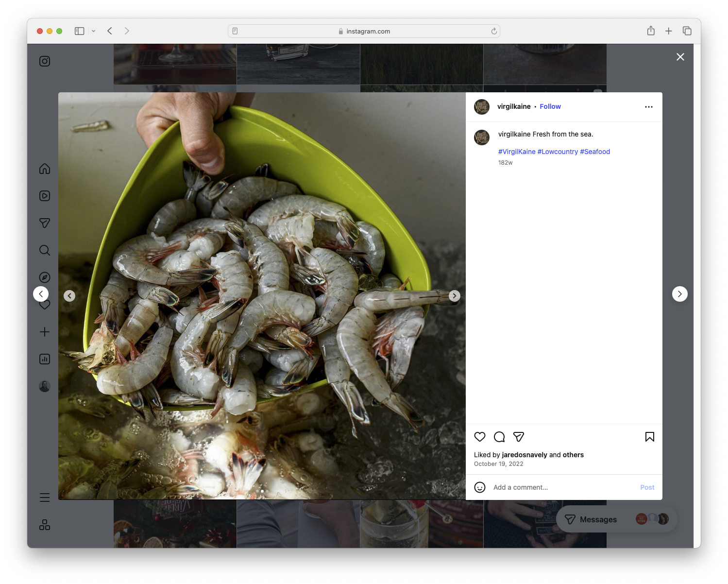The height and width of the screenshot is (584, 728).
Task: Open the More hamburger menu in sidebar
Action: pos(45,498)
